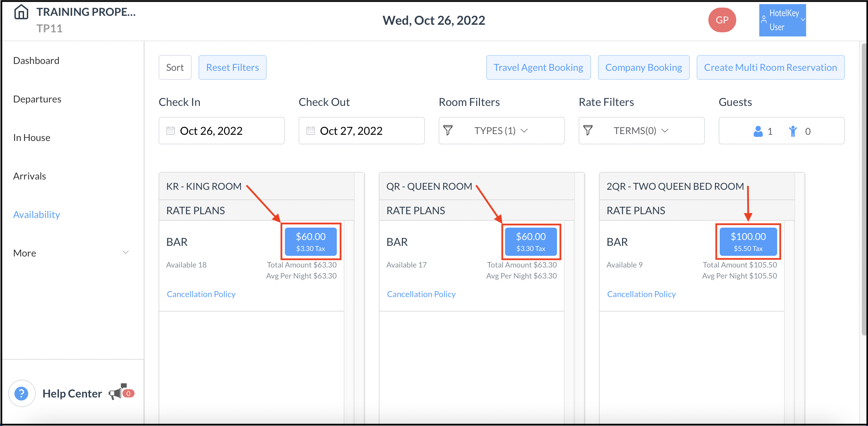This screenshot has height=426, width=868.
Task: Click the Reset Filters button
Action: pos(232,67)
